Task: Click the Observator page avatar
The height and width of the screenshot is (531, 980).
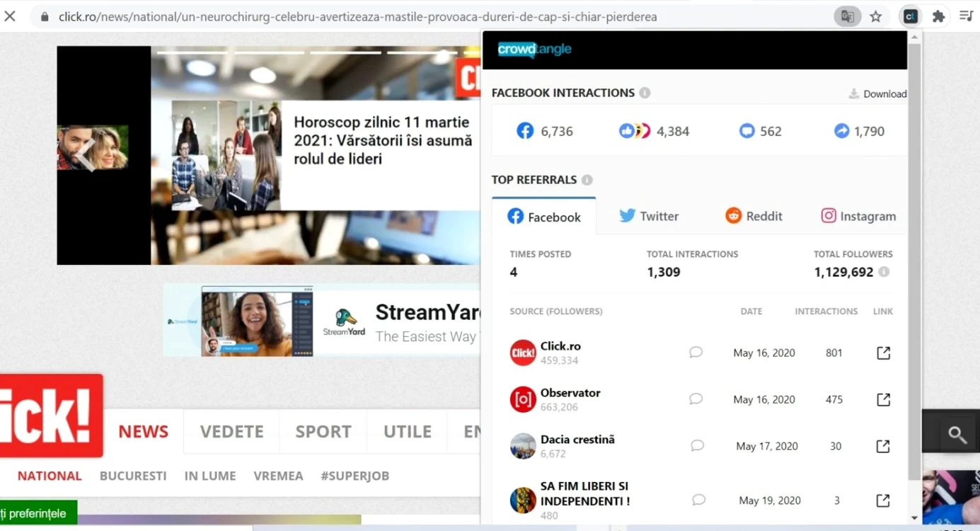Action: click(x=523, y=400)
